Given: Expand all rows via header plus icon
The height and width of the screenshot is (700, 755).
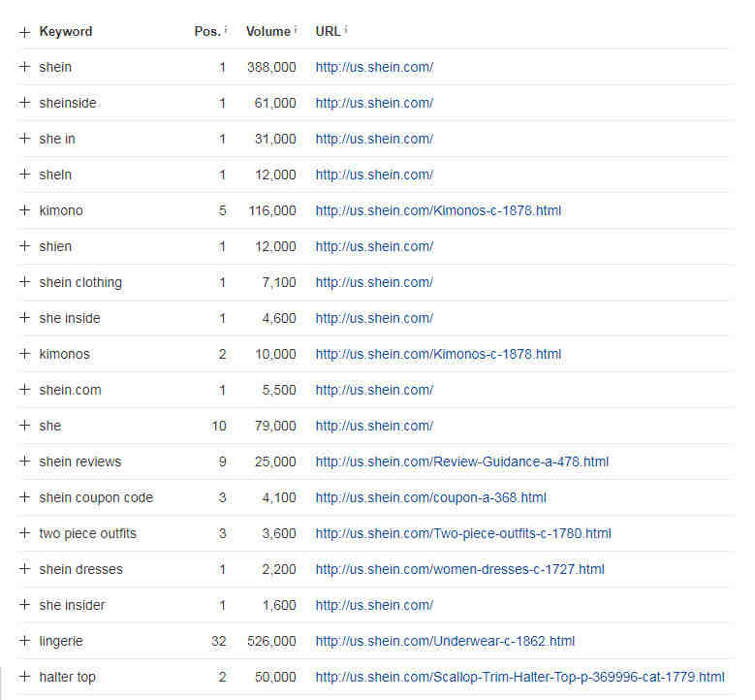Looking at the screenshot, I should point(24,32).
